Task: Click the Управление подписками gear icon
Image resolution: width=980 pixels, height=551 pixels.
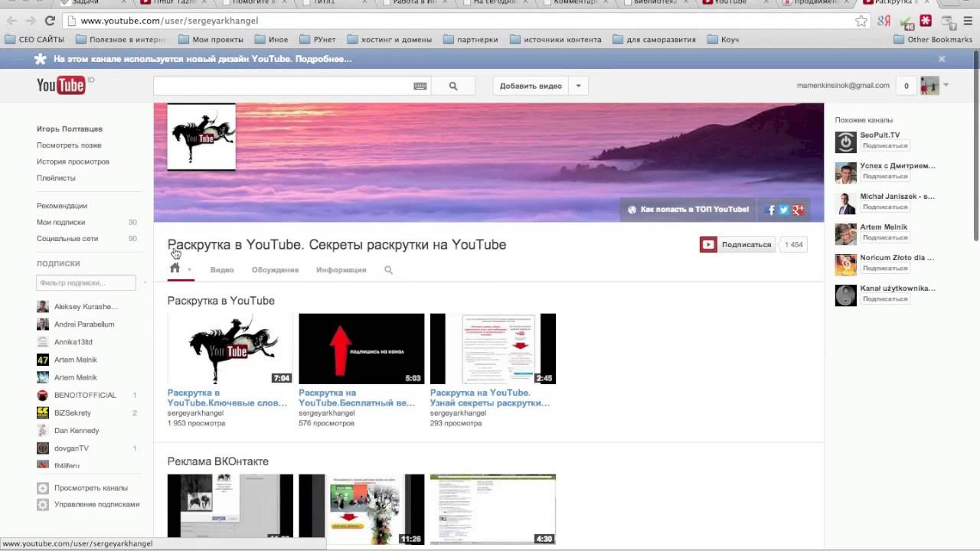Action: click(x=43, y=505)
